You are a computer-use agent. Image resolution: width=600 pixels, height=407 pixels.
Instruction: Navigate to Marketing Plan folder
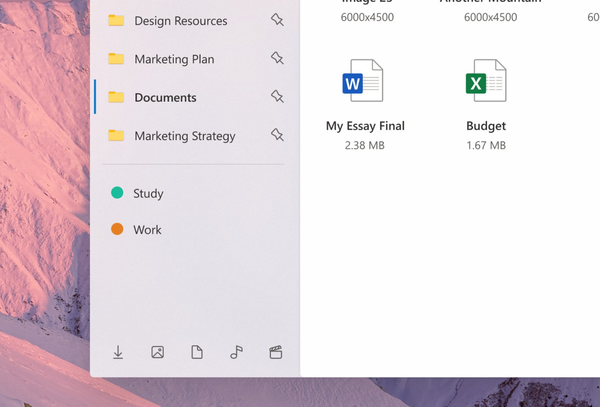tap(174, 59)
